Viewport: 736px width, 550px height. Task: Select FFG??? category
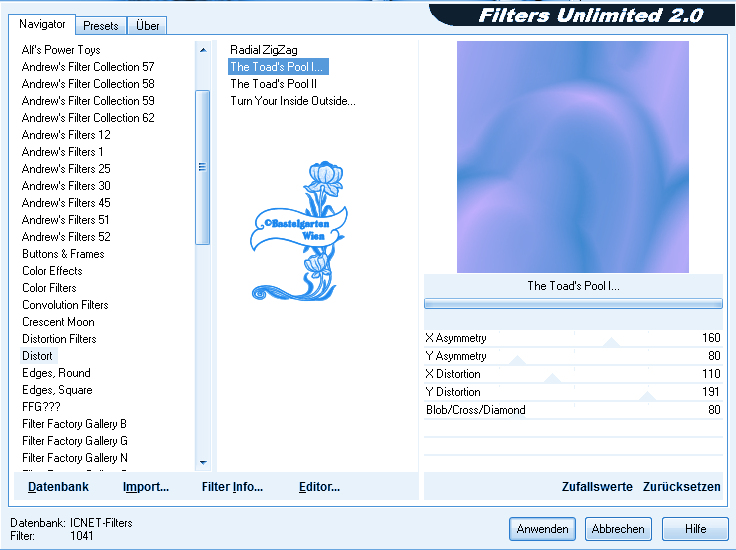(41, 407)
